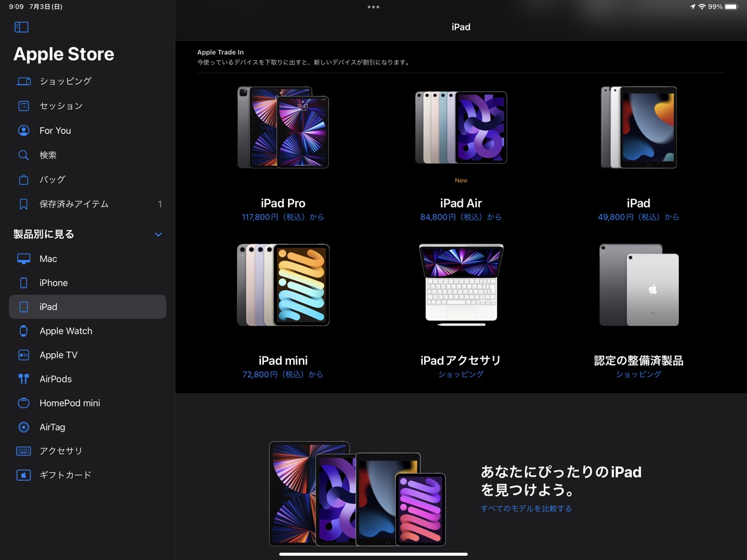Click the 製品別に見る section header
The height and width of the screenshot is (560, 747).
click(43, 235)
